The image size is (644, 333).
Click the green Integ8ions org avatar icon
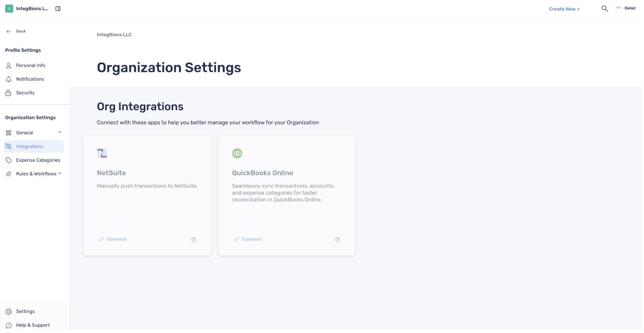click(x=9, y=9)
